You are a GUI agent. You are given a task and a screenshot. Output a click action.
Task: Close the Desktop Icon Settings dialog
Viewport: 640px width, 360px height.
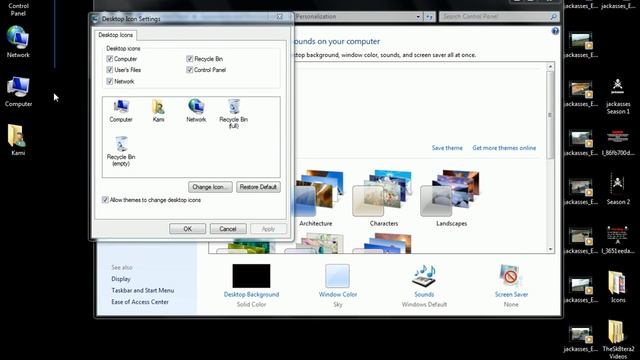pyautogui.click(x=280, y=17)
